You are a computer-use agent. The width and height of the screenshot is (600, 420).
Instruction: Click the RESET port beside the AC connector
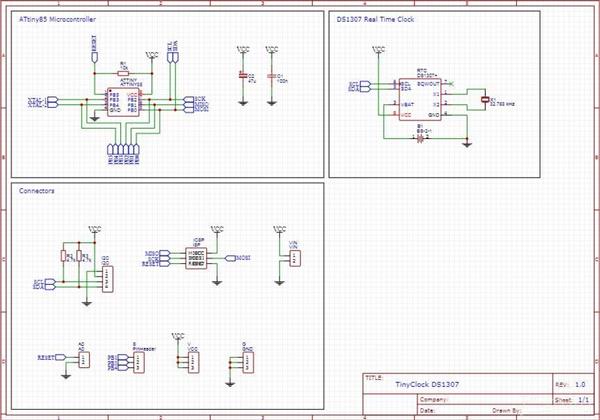(52, 357)
